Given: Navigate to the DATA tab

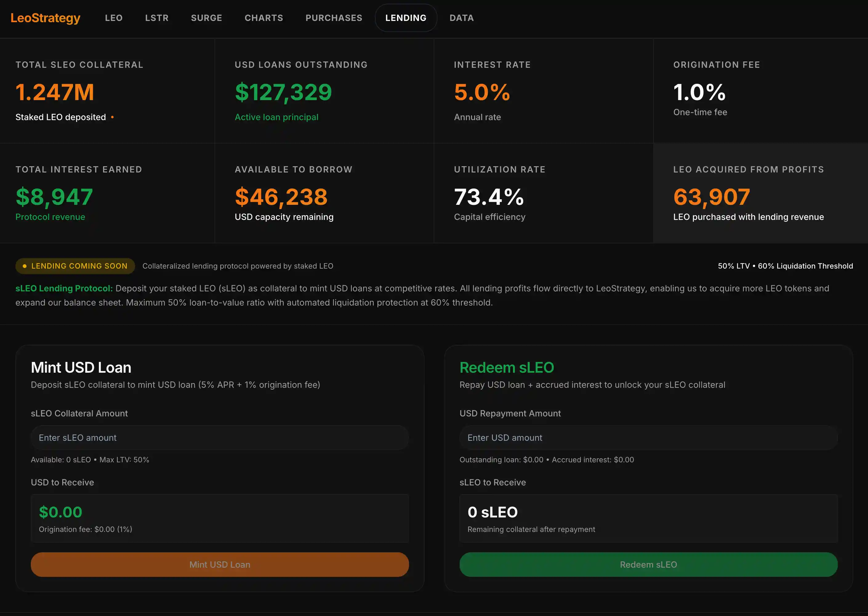Looking at the screenshot, I should coord(461,18).
